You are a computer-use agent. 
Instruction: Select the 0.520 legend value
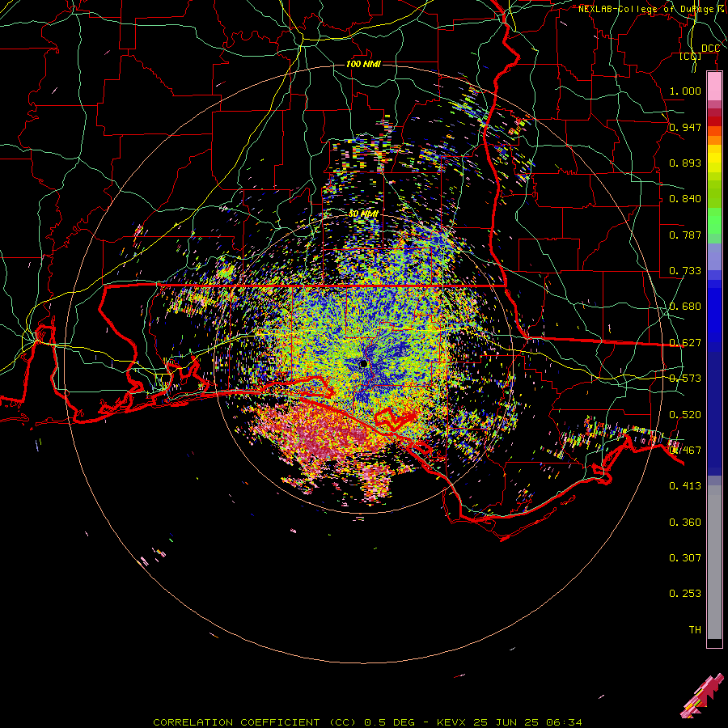coord(685,415)
